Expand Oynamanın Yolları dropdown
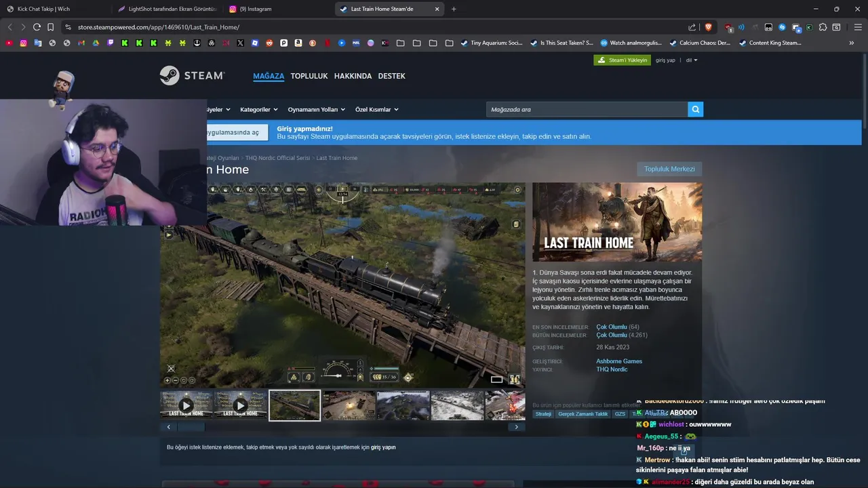This screenshot has width=868, height=488. tap(316, 109)
